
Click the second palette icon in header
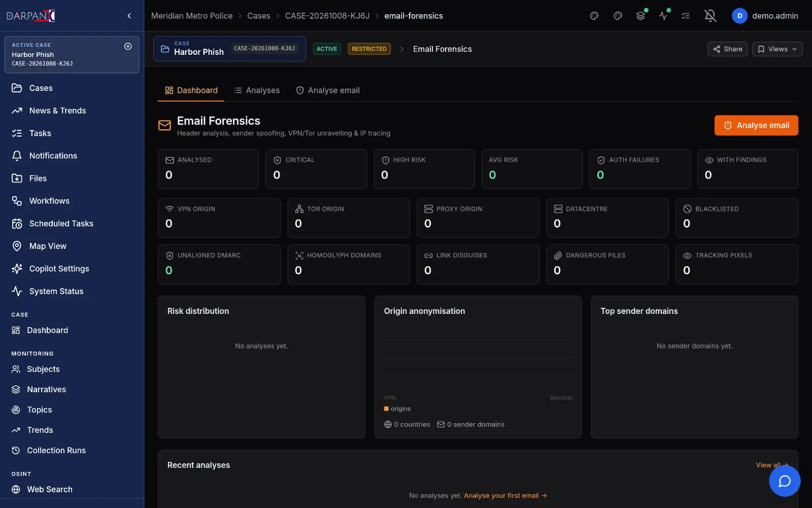pyautogui.click(x=618, y=16)
